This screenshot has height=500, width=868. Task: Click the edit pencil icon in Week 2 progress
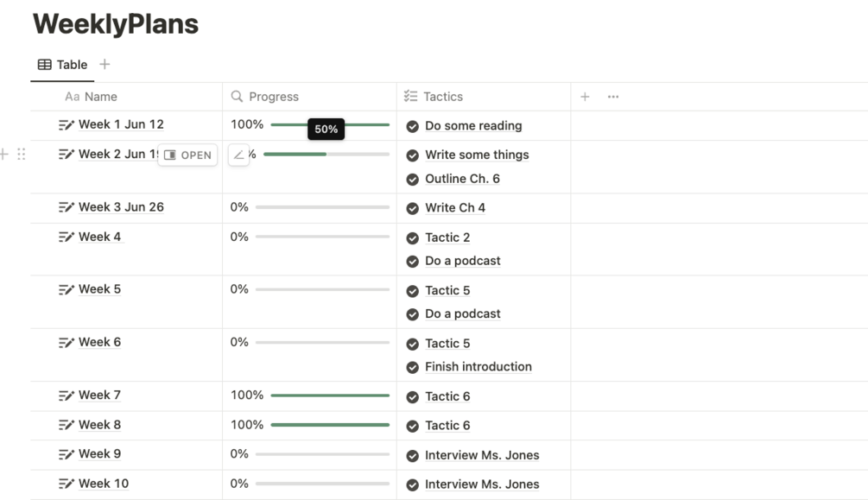pyautogui.click(x=239, y=155)
